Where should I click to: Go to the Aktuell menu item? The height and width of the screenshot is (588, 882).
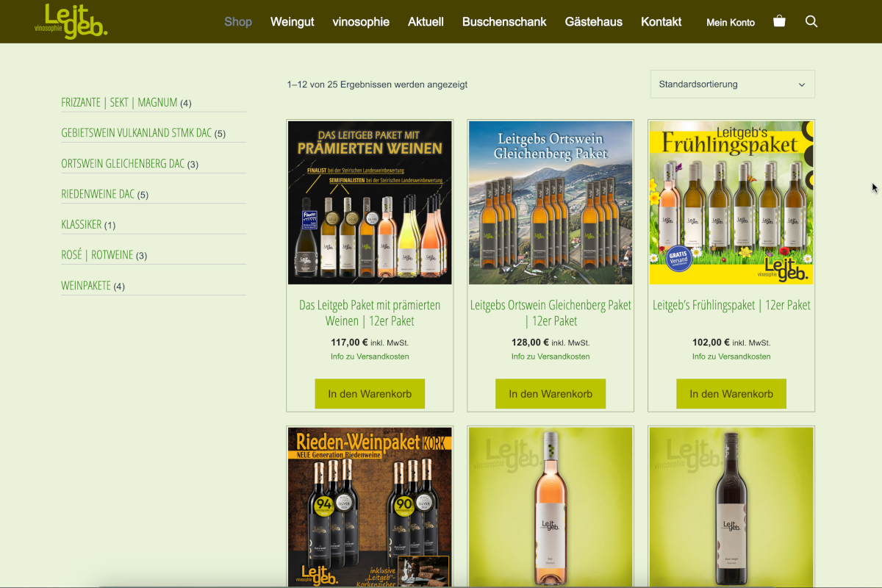coord(426,21)
